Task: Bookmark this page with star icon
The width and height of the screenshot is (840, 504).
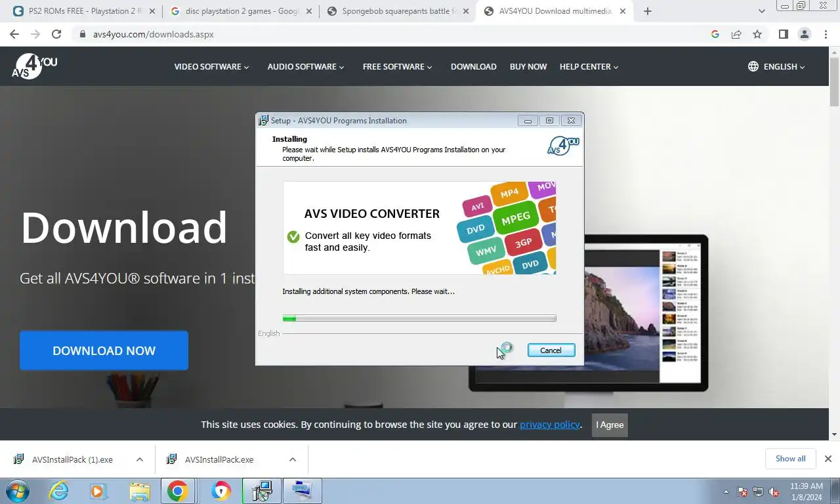Action: tap(757, 34)
